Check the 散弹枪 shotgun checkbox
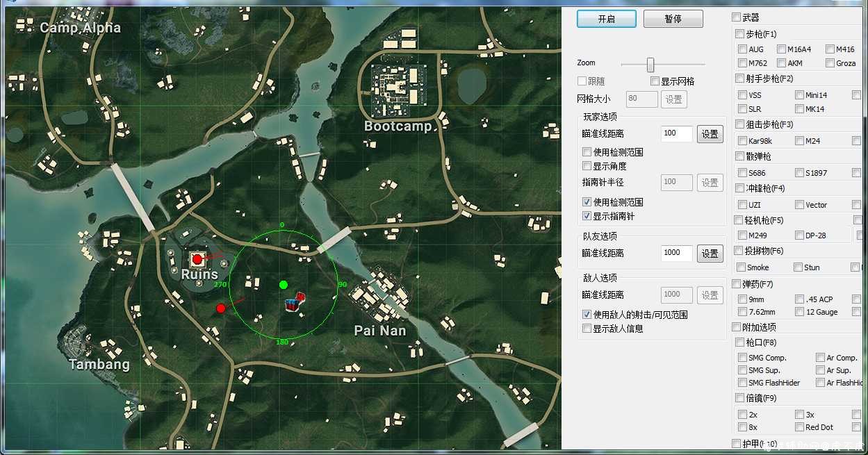Screen dimensions: 868x455 (x=739, y=156)
